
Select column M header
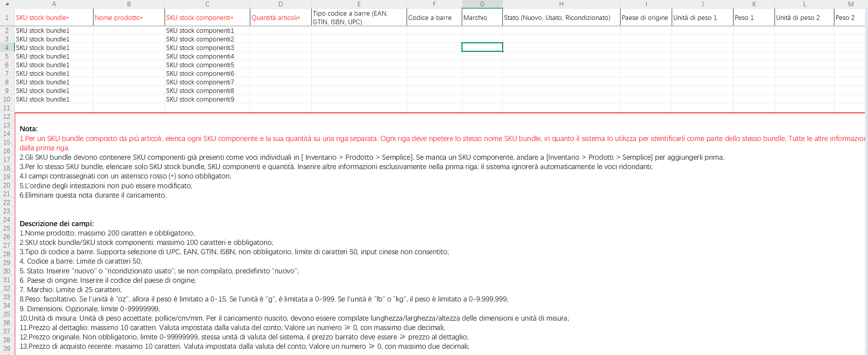coord(850,4)
